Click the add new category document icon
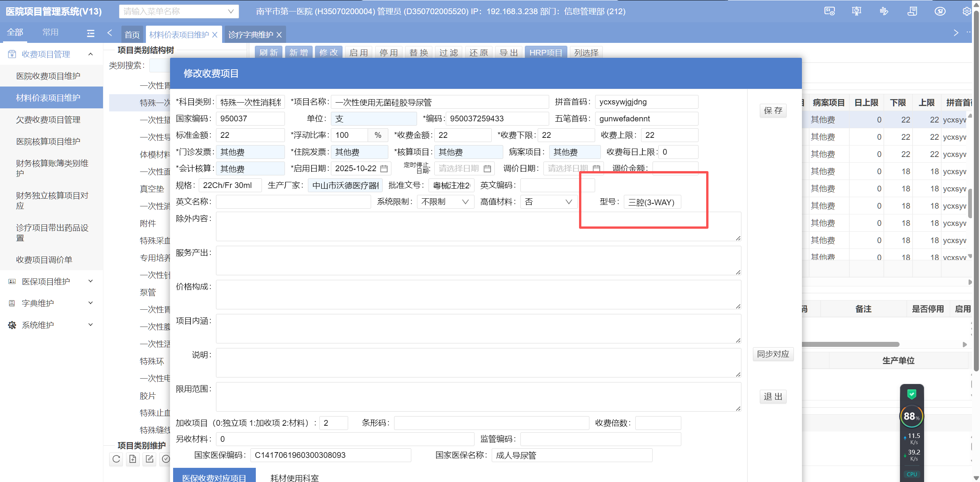This screenshot has width=980, height=482. pyautogui.click(x=133, y=459)
